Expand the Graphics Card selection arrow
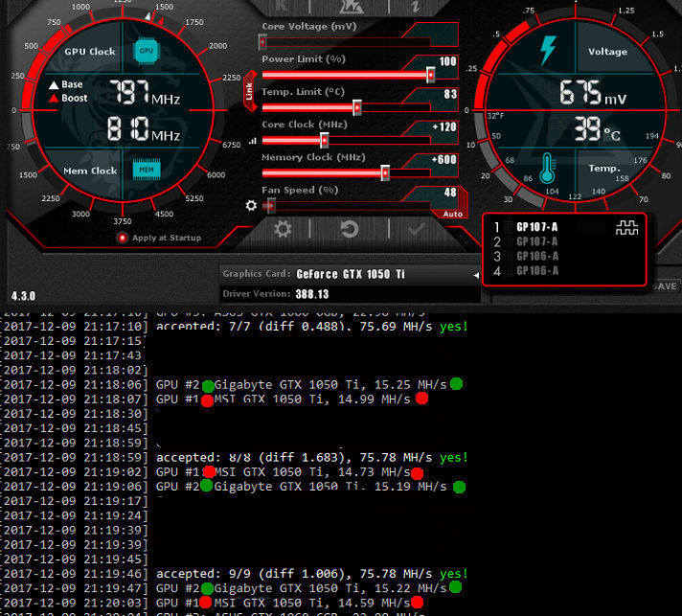The image size is (682, 616). pos(476,275)
